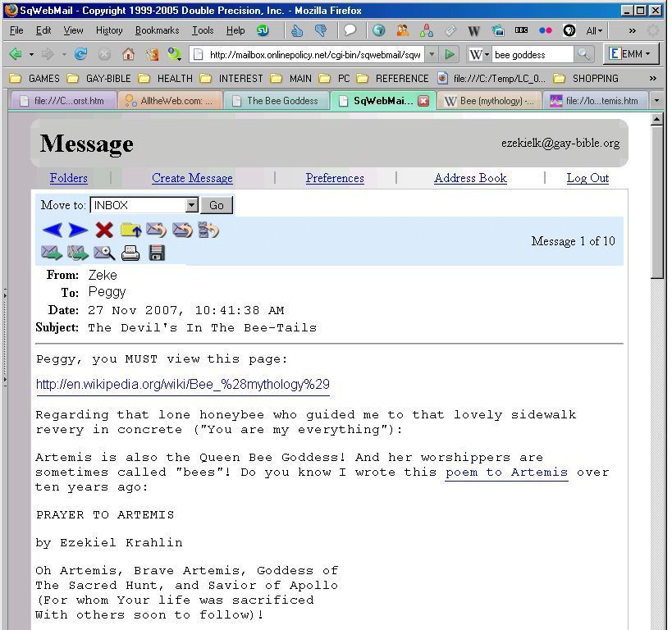Click the Flickr dots icon in toolbar

click(545, 30)
